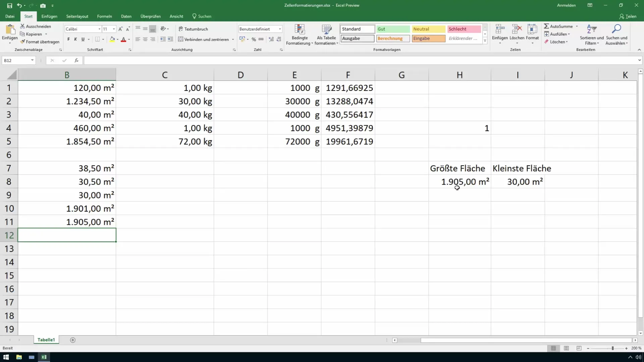This screenshot has height=362, width=644.
Task: Click the Format übertragen paintbrush
Action: [23, 42]
